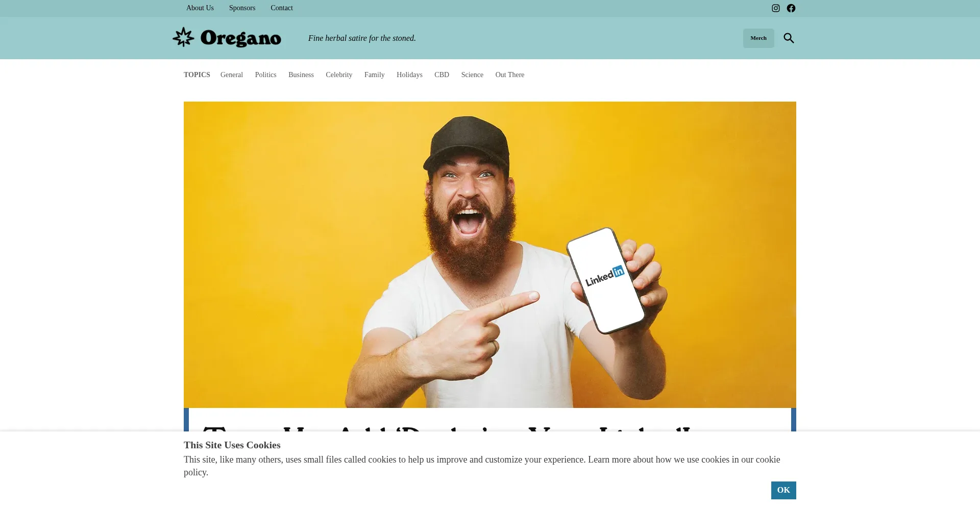
Task: Click the bearded man LinkedIn article image
Action: [x=490, y=255]
